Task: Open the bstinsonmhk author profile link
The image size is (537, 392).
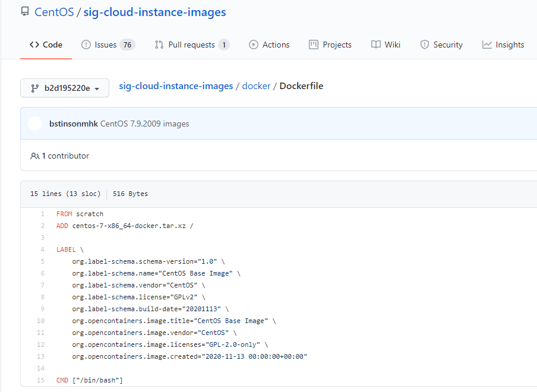Action: pos(74,124)
